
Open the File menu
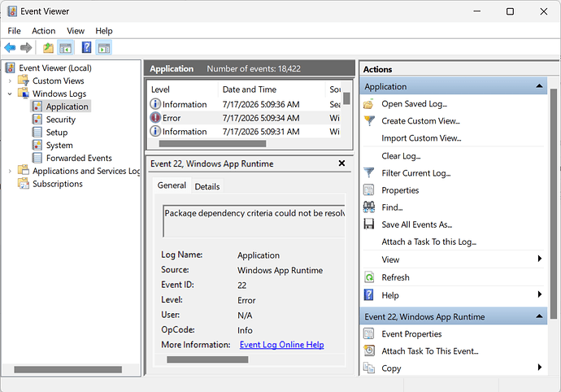point(15,31)
